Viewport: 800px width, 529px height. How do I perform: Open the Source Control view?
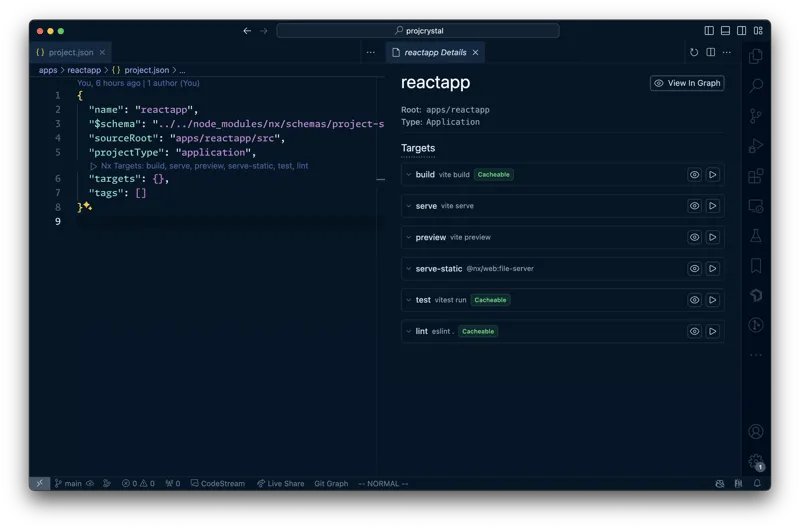click(x=756, y=116)
